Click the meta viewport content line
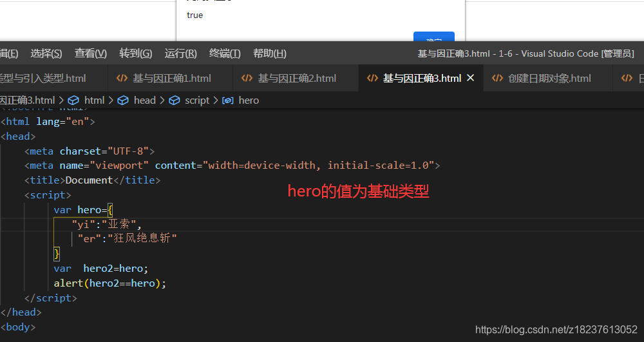The height and width of the screenshot is (342, 644). (232, 166)
